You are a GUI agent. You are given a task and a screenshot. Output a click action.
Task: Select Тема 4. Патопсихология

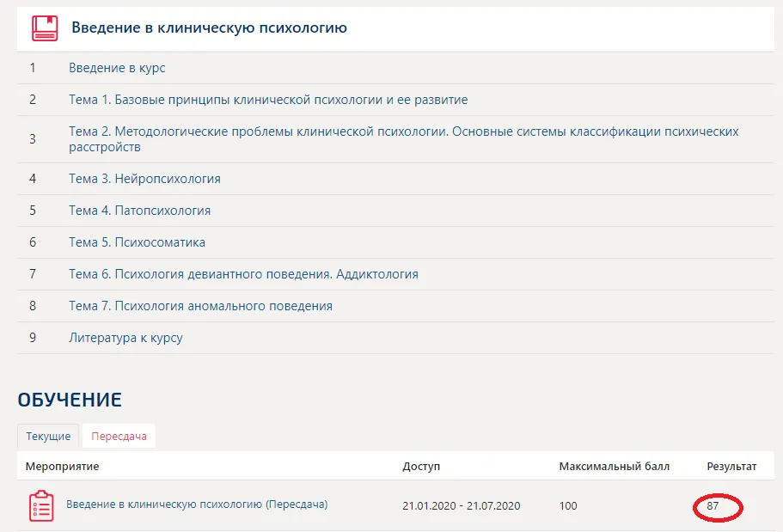(x=139, y=211)
